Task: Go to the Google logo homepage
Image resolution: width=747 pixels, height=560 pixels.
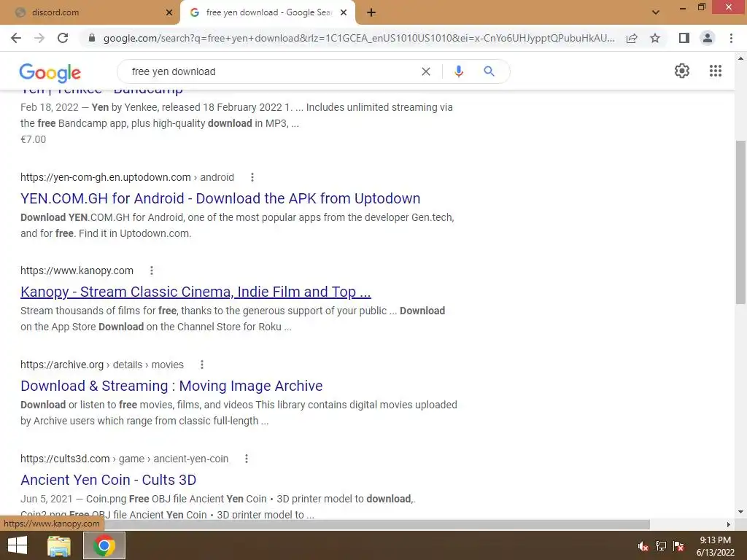Action: click(50, 72)
